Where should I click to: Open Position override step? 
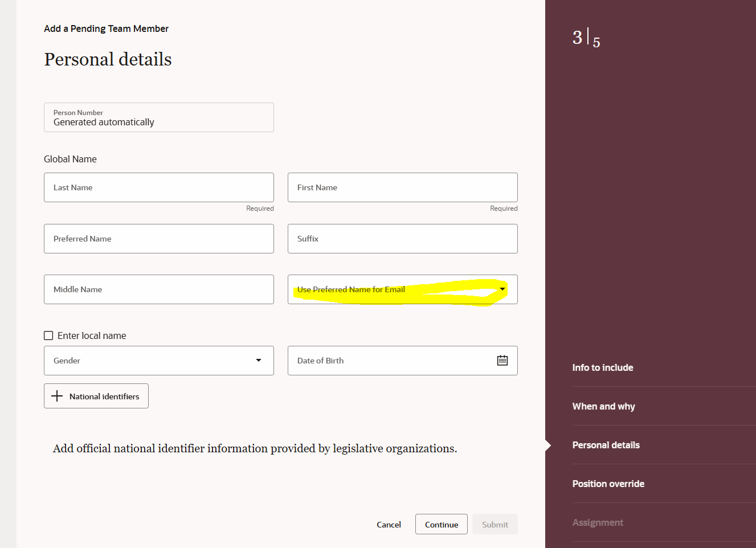[608, 484]
